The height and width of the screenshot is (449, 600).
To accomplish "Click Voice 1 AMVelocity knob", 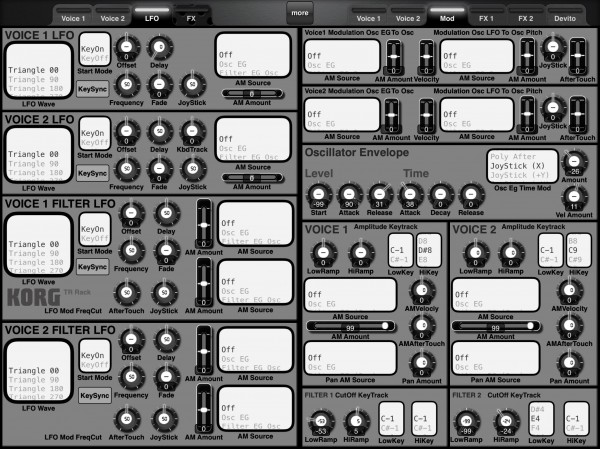I will coord(422,292).
